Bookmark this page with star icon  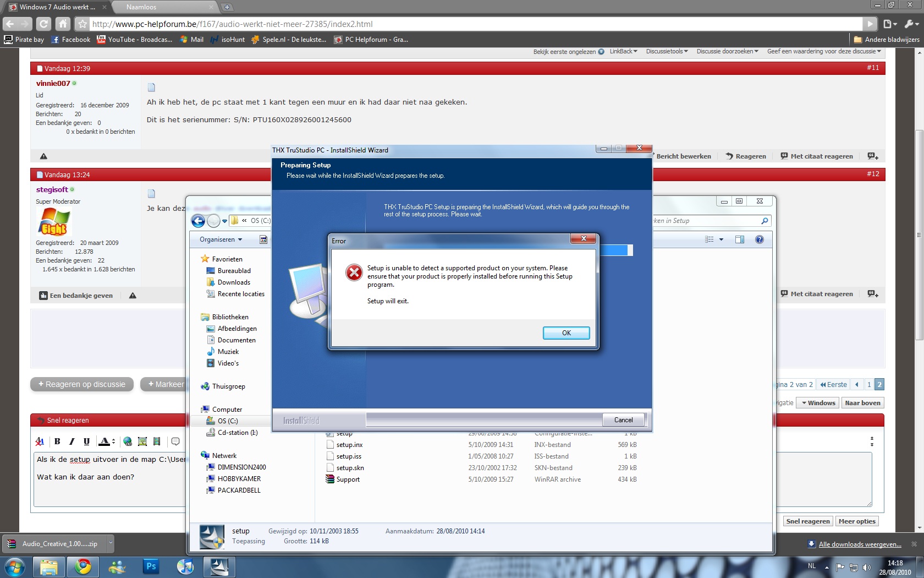tap(82, 24)
